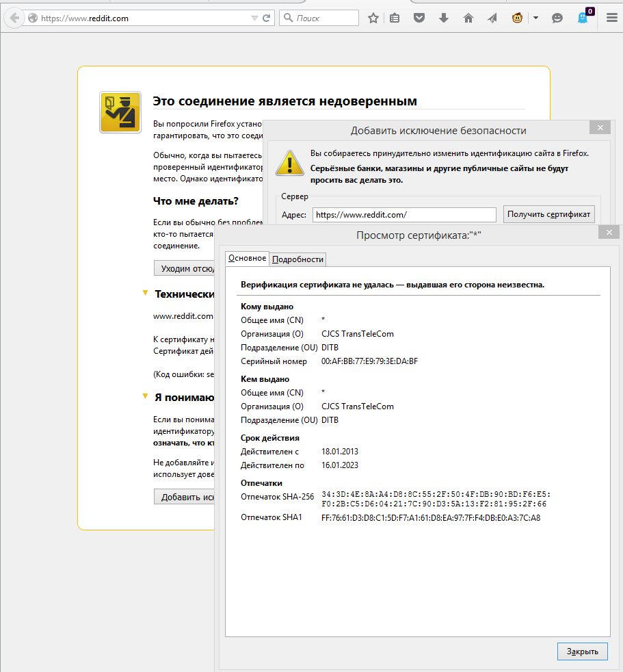Switch to the Подробности tab

[x=297, y=259]
